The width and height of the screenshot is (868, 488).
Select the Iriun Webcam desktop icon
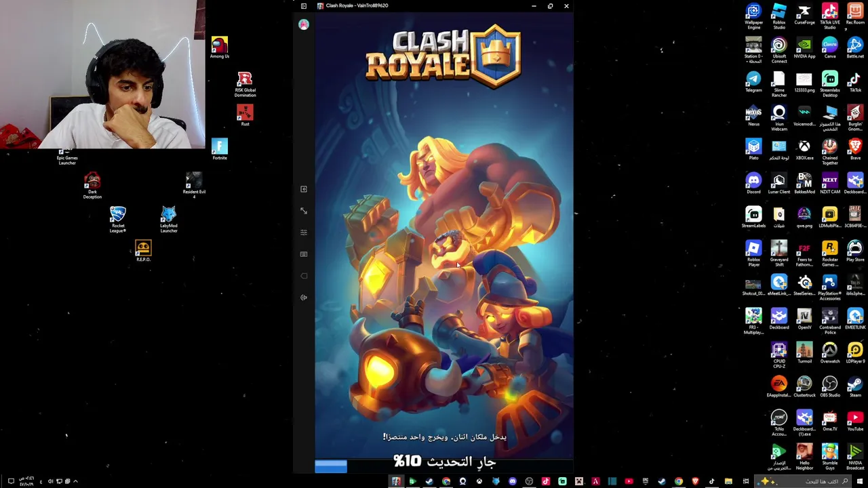pos(779,118)
